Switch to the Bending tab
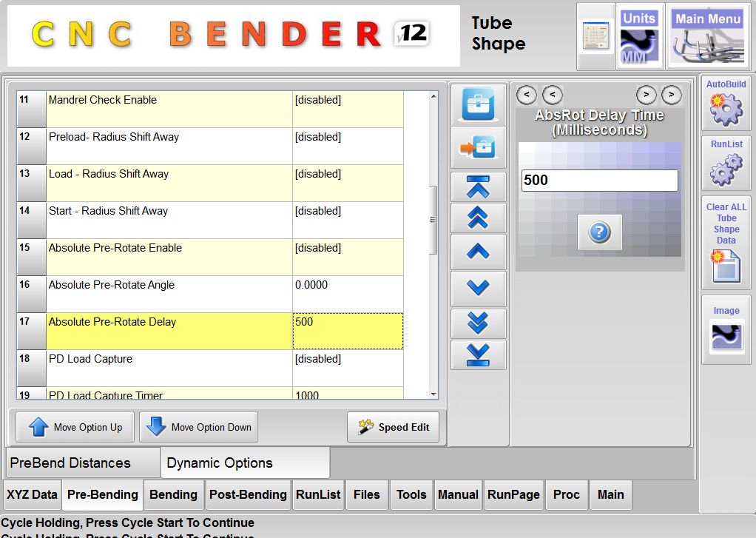 point(173,494)
